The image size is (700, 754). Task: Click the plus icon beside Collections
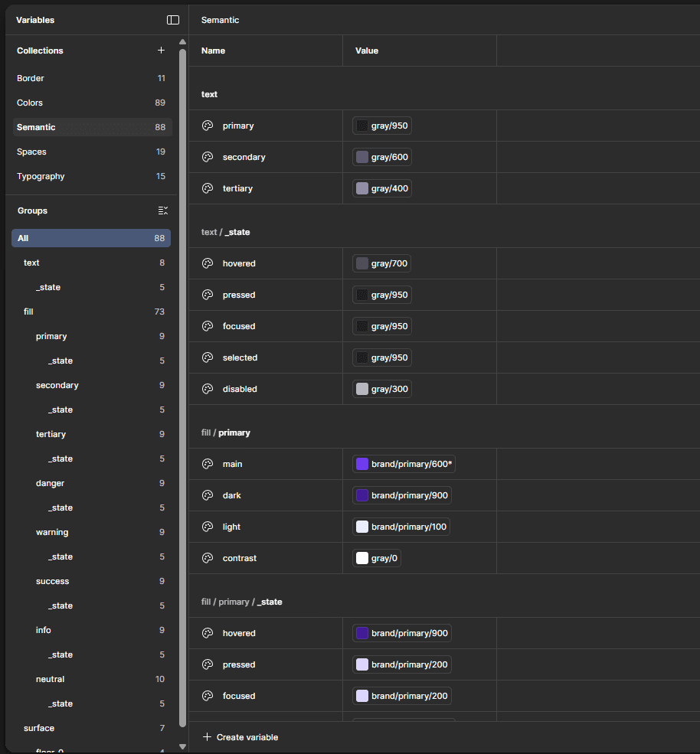coord(161,50)
